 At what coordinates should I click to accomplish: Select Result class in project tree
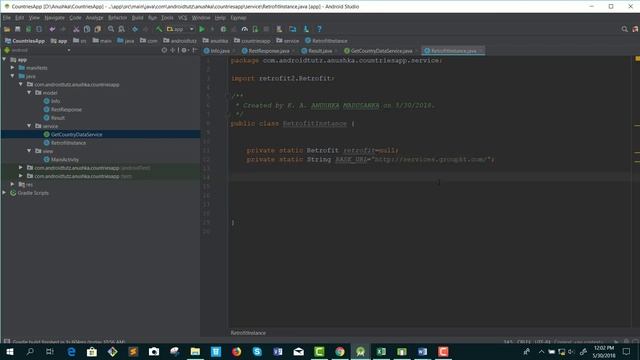coord(54,118)
